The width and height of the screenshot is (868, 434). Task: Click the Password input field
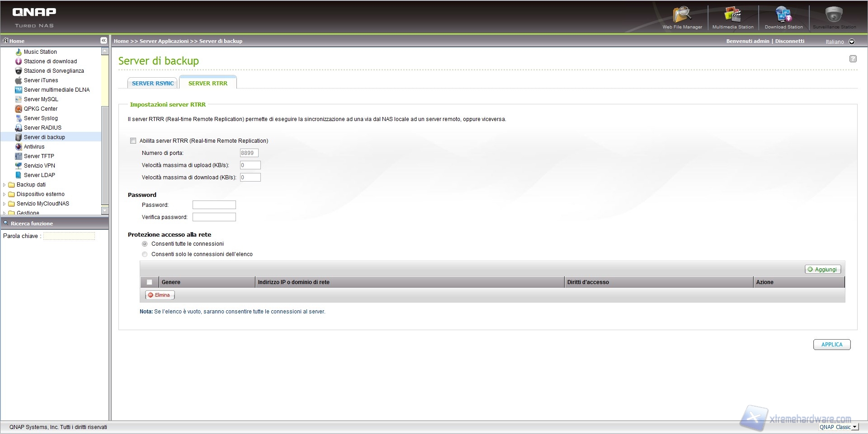pyautogui.click(x=214, y=205)
